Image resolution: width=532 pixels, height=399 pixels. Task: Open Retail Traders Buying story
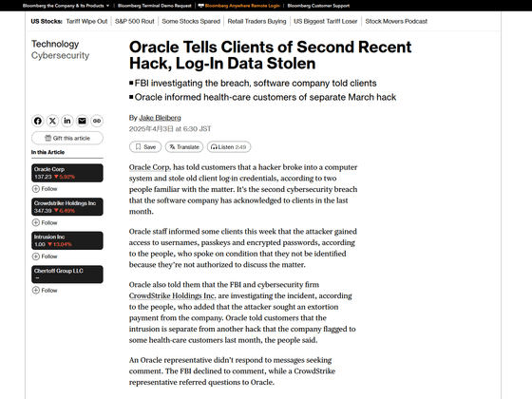(x=256, y=21)
